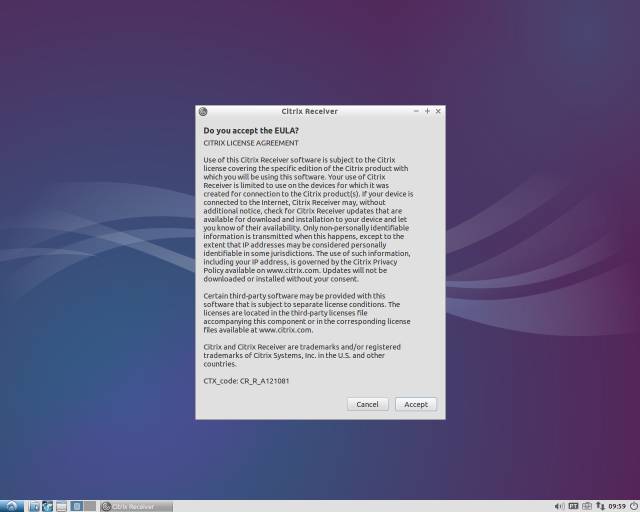
Task: Click the Citrix Receiver title bar text
Action: [309, 111]
